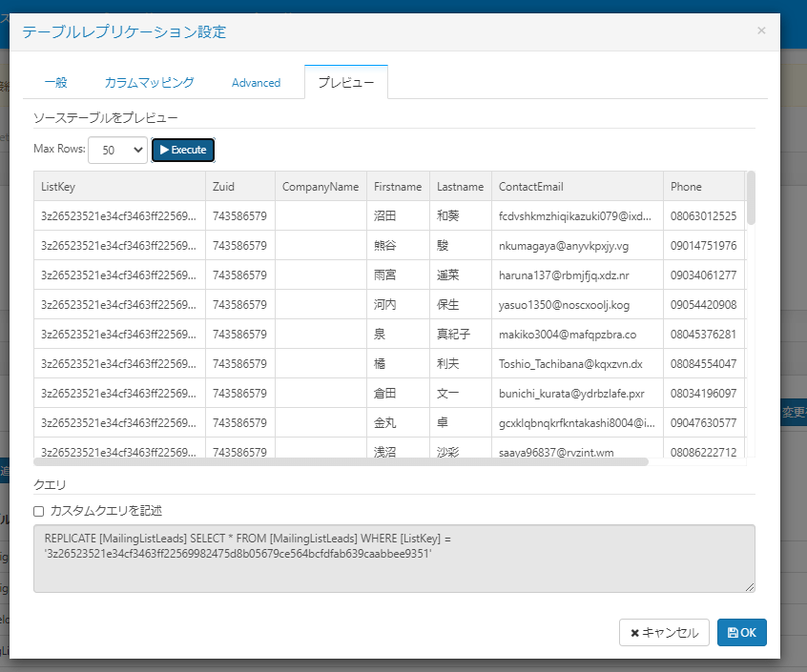
Task: Click the キャンセル button
Action: click(x=664, y=632)
